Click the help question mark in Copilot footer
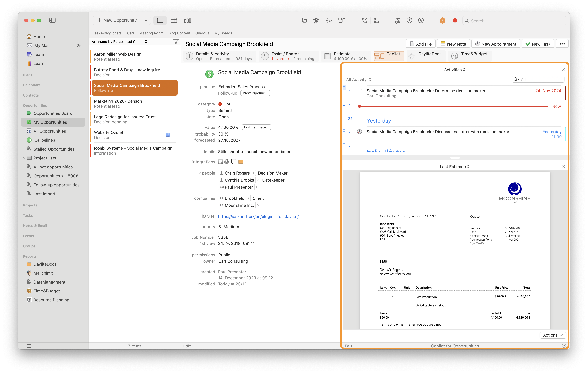The width and height of the screenshot is (588, 373). coord(564,346)
